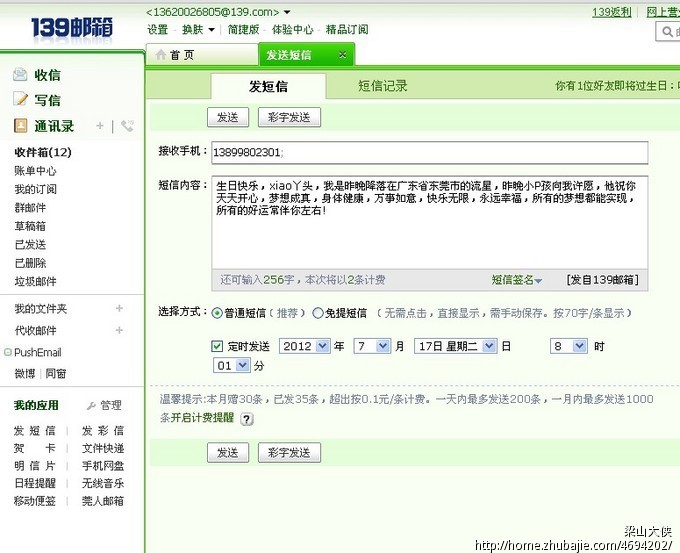This screenshot has width=680, height=553.
Task: Open 群邮件 in sidebar
Action: [x=30, y=208]
